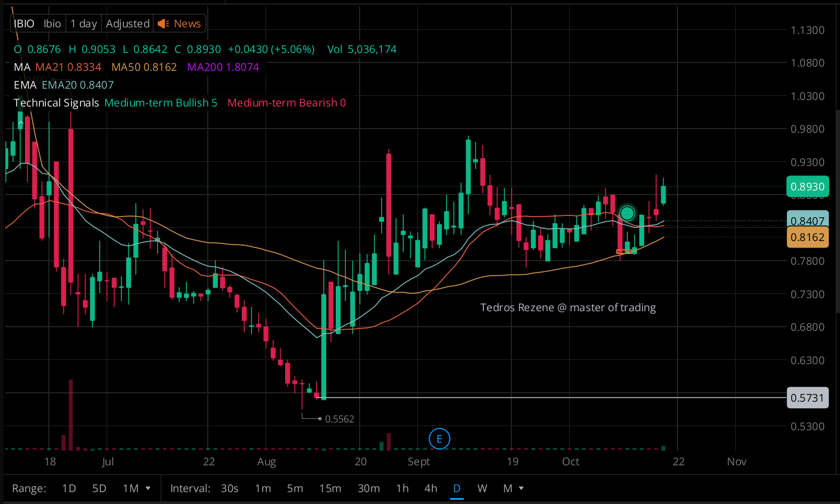Click the 0.8930 current price tag
Image resolution: width=840 pixels, height=504 pixels.
pos(807,187)
